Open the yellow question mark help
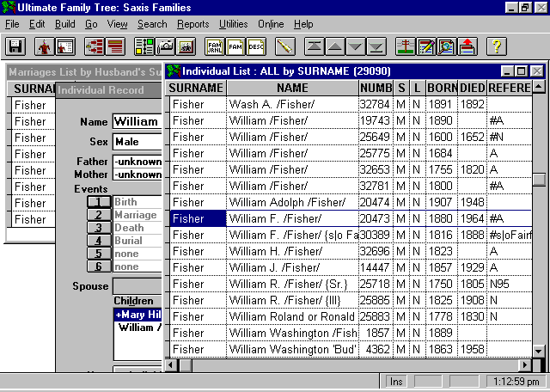 tap(497, 46)
